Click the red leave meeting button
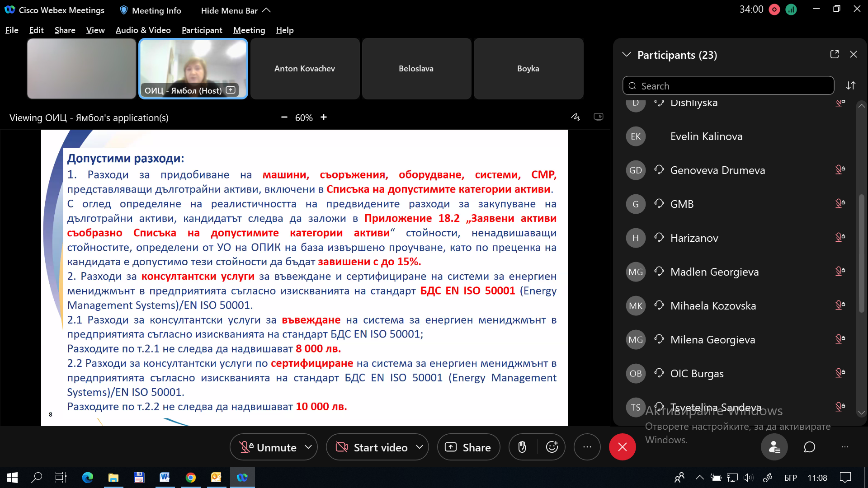This screenshot has width=868, height=488. point(623,447)
